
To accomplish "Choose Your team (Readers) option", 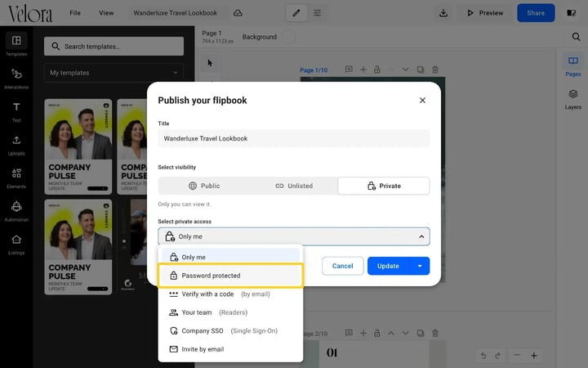I will [230, 312].
